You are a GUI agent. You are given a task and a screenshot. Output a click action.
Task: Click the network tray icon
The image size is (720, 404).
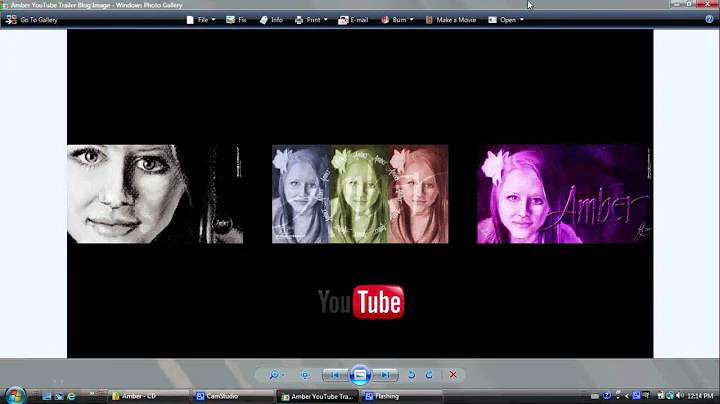(670, 395)
